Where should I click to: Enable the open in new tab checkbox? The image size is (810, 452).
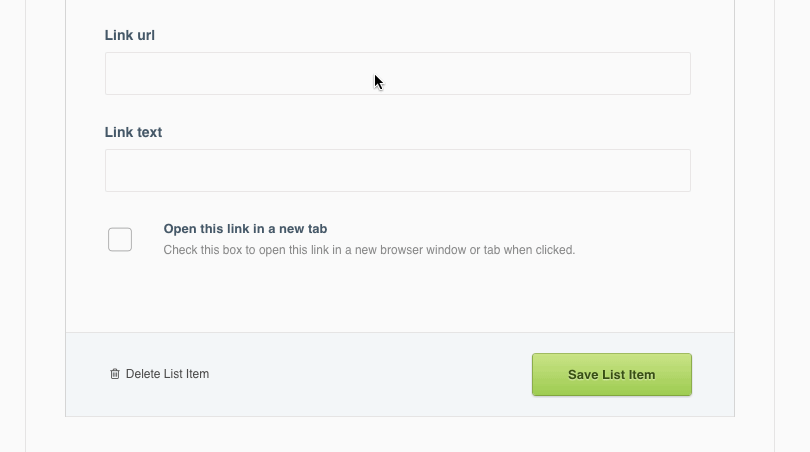pos(120,239)
